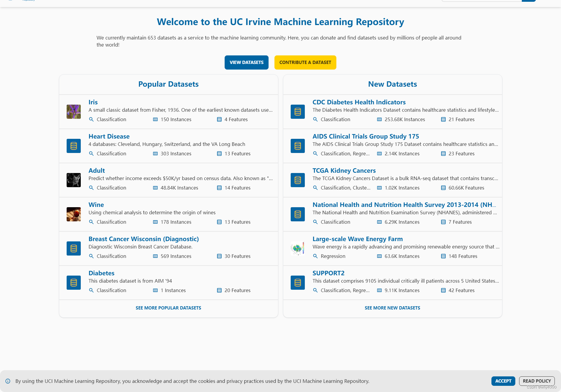Open the SUPPORT2 dataset link
The width and height of the screenshot is (561, 392).
point(328,273)
